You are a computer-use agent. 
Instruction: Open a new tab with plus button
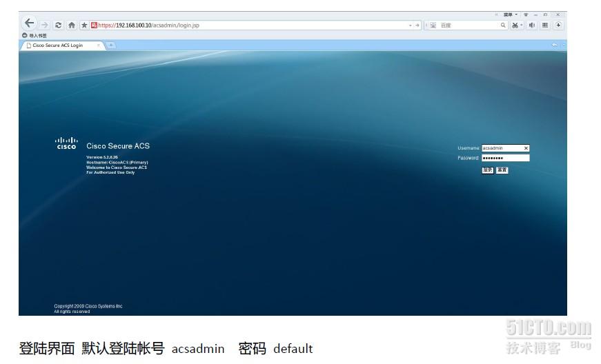(x=111, y=45)
